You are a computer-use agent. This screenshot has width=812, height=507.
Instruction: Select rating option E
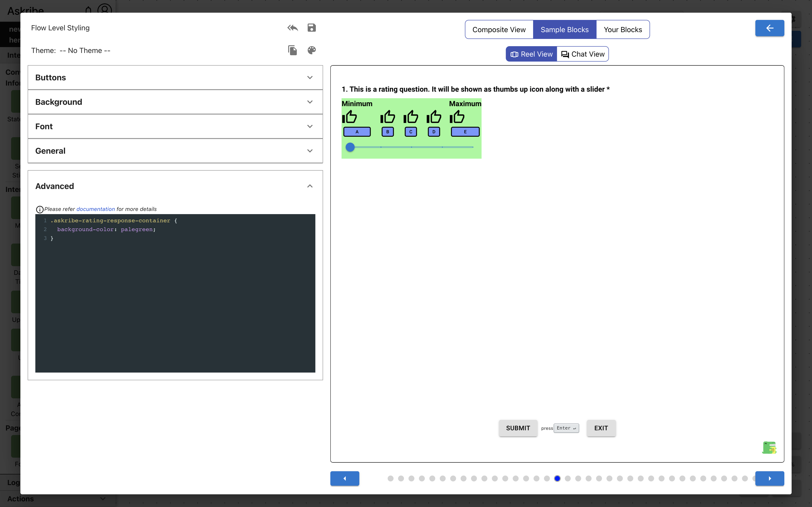465,132
